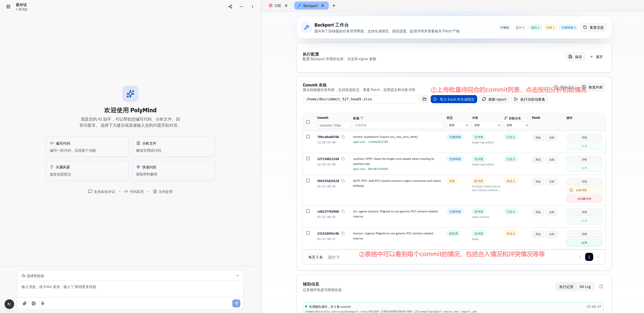The image size is (644, 313).
Task: Open the 冲突 filter dropdown
Action: coord(487,125)
